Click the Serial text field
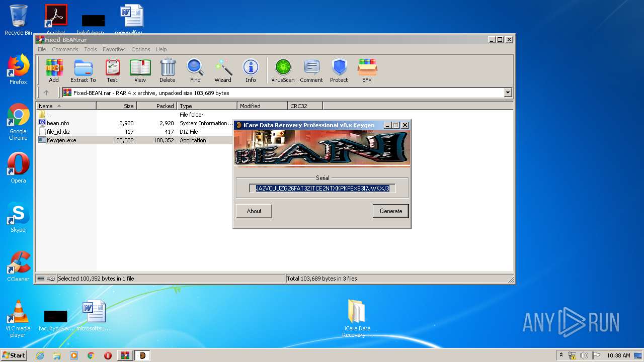 tap(323, 189)
